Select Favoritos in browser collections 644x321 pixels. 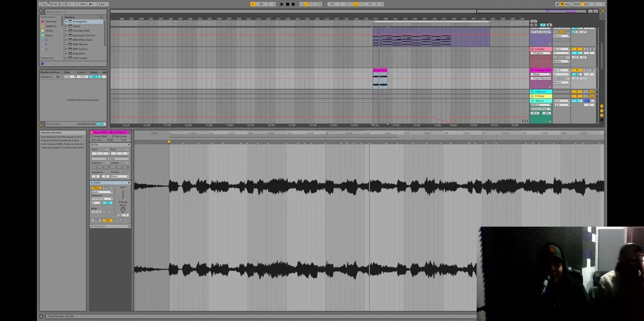point(51,21)
